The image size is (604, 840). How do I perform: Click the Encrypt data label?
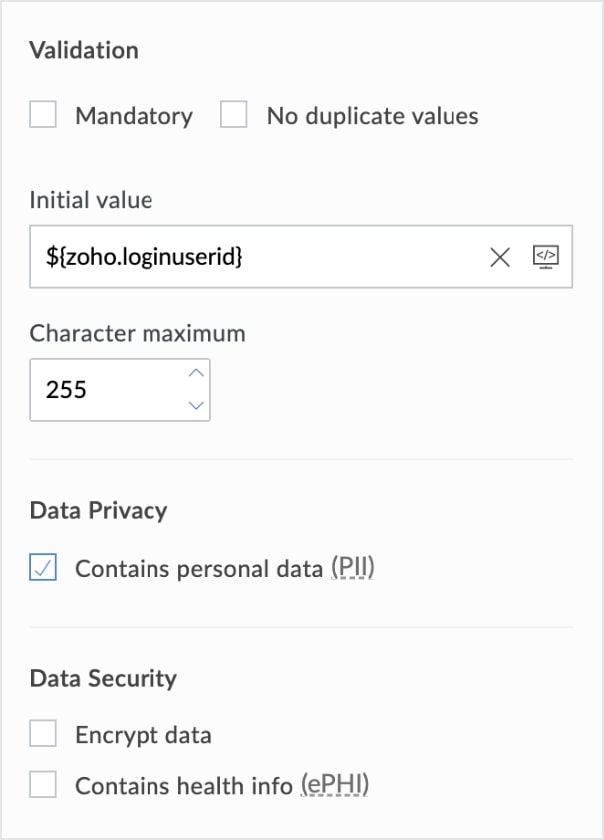(143, 736)
